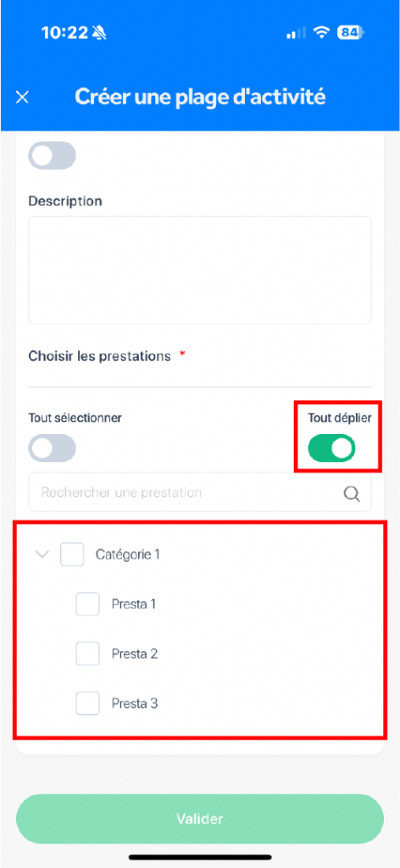This screenshot has width=400, height=868.
Task: Tick the Presta 2 checkbox
Action: pyautogui.click(x=87, y=654)
